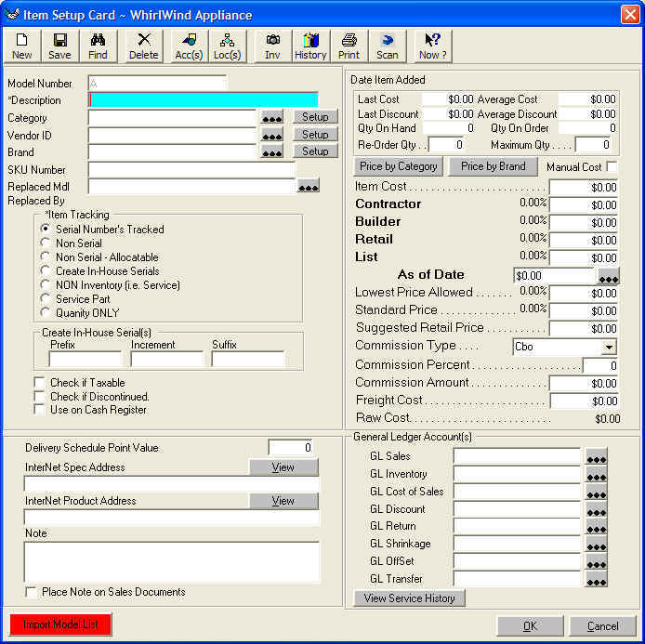Click the Delivery Schedule Point Value field
The width and height of the screenshot is (645, 644).
coord(291,447)
